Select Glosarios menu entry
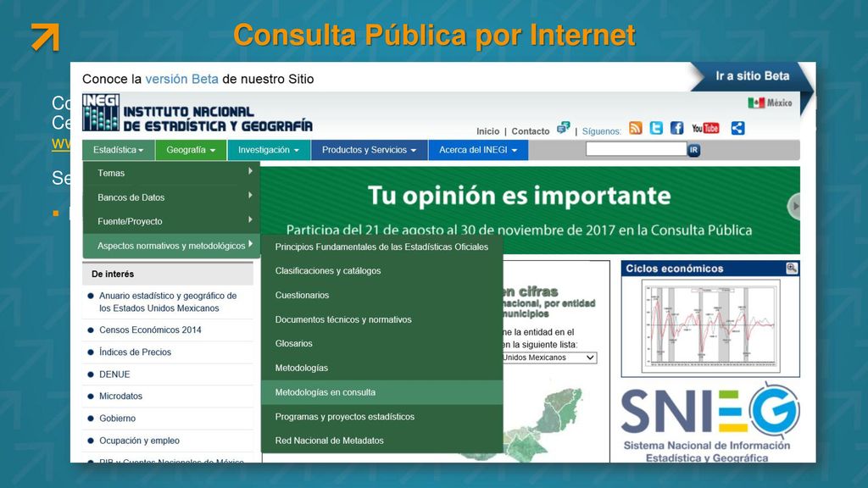The height and width of the screenshot is (488, 868). click(x=382, y=344)
